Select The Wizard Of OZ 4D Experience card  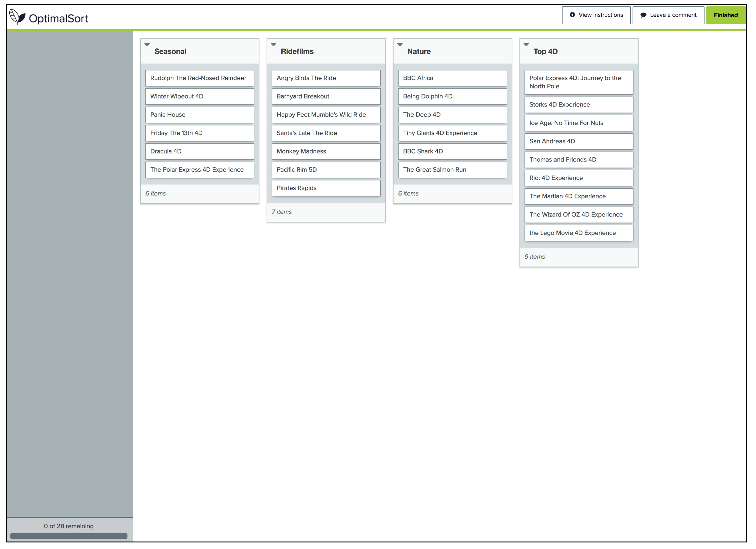tap(579, 215)
